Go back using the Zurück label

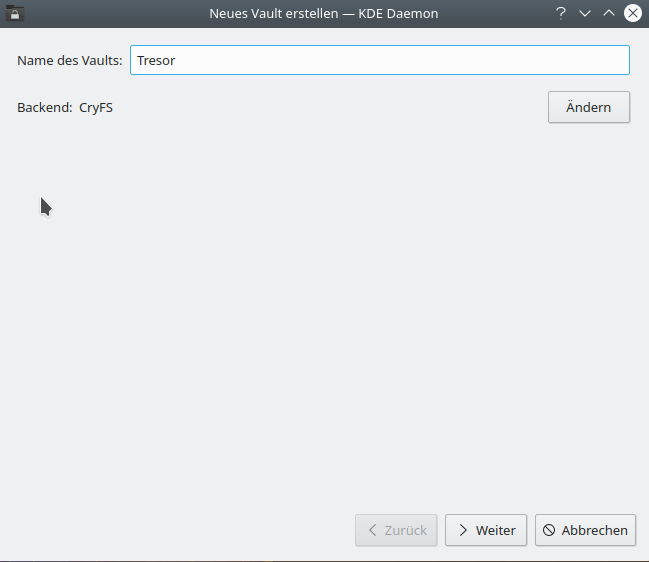coord(406,530)
